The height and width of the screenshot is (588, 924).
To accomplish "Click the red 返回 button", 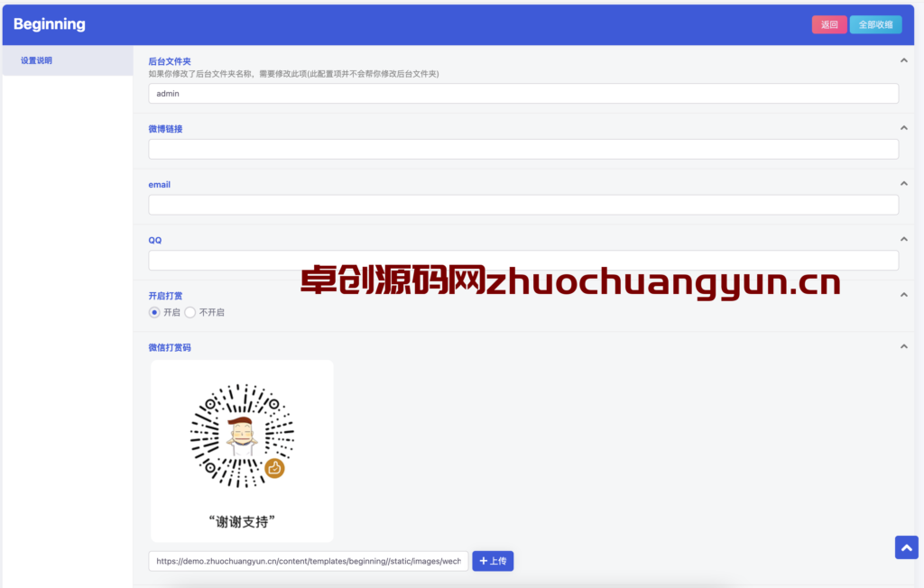I will coord(829,24).
